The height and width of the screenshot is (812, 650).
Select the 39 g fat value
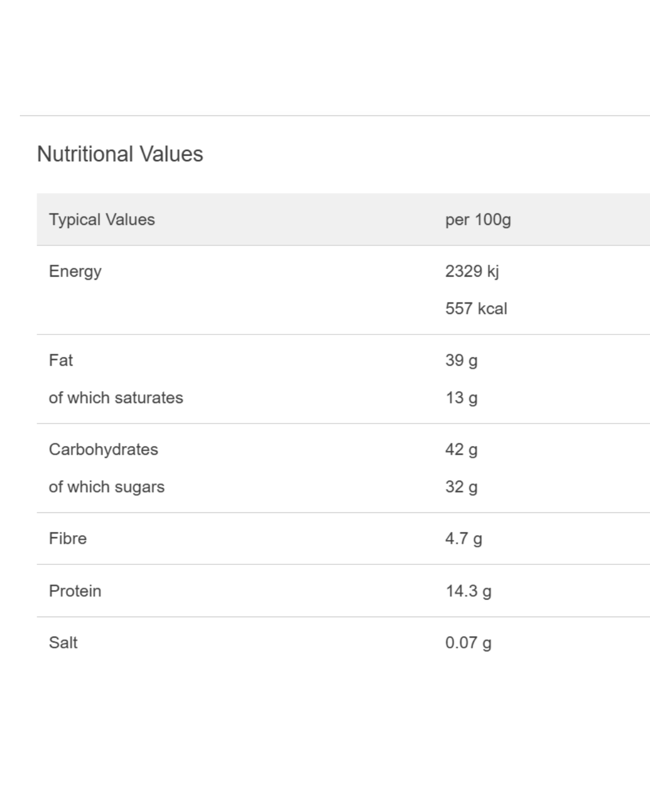pos(461,360)
